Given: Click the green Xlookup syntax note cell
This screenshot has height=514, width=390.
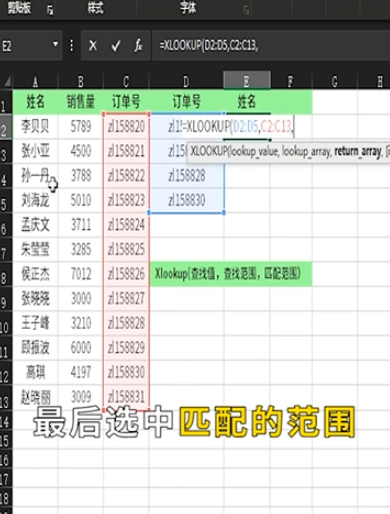Looking at the screenshot, I should 231,274.
